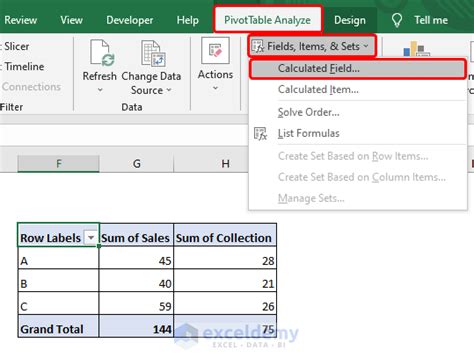Click the Change Data Source icon

click(x=153, y=53)
